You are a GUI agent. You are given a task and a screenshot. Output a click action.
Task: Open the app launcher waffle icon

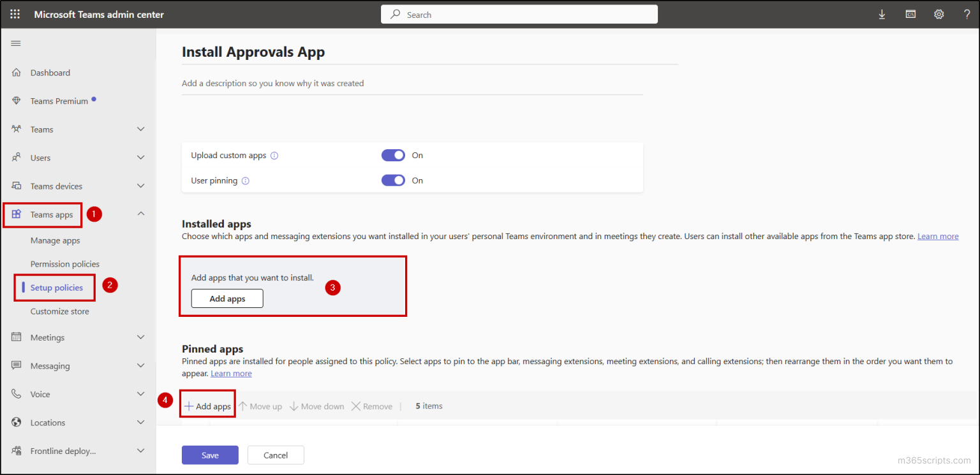[15, 13]
